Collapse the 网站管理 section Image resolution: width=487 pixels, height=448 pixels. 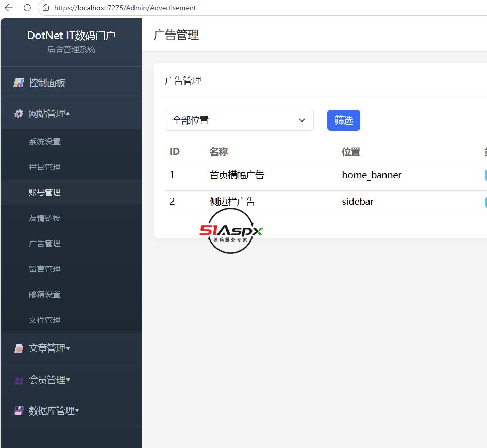click(71, 114)
